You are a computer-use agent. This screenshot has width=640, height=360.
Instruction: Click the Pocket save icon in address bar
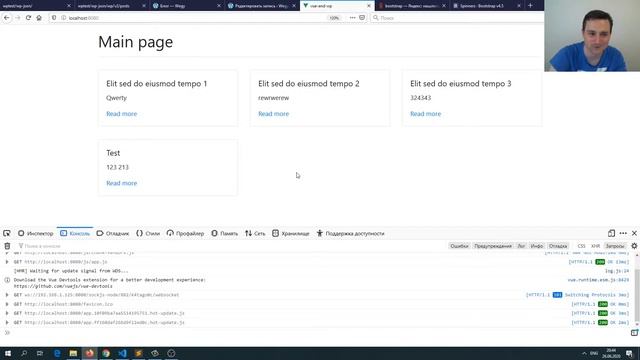coord(362,18)
